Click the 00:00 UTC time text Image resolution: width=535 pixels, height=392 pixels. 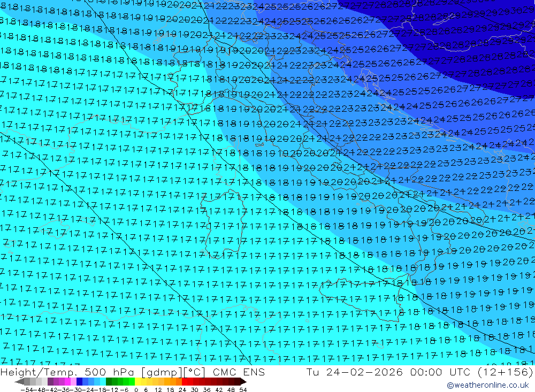coord(440,372)
